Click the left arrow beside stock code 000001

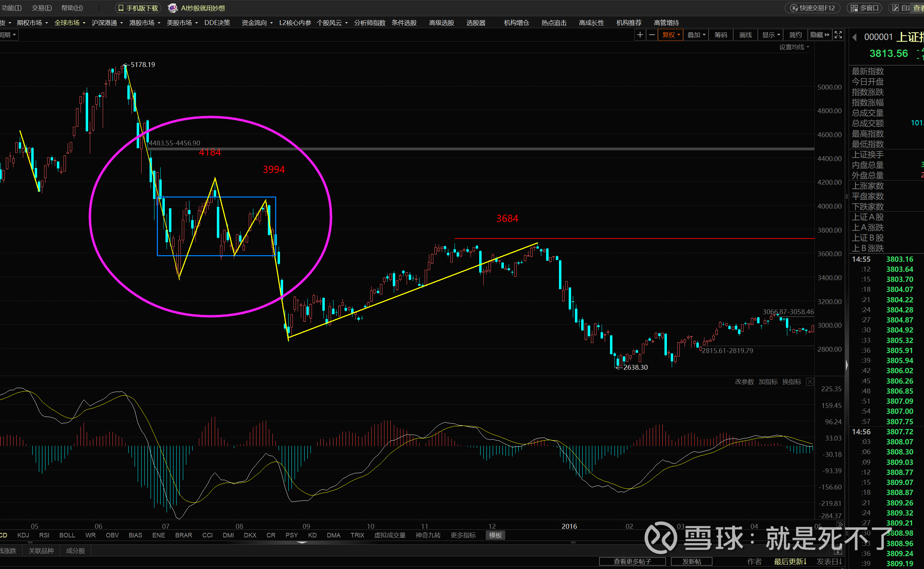coord(855,37)
